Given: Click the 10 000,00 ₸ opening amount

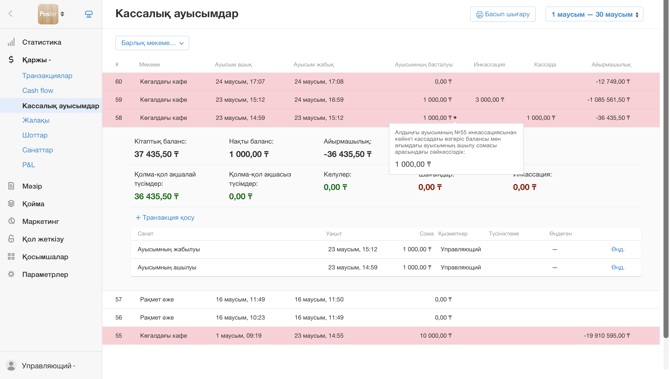Looking at the screenshot, I should coord(435,335).
